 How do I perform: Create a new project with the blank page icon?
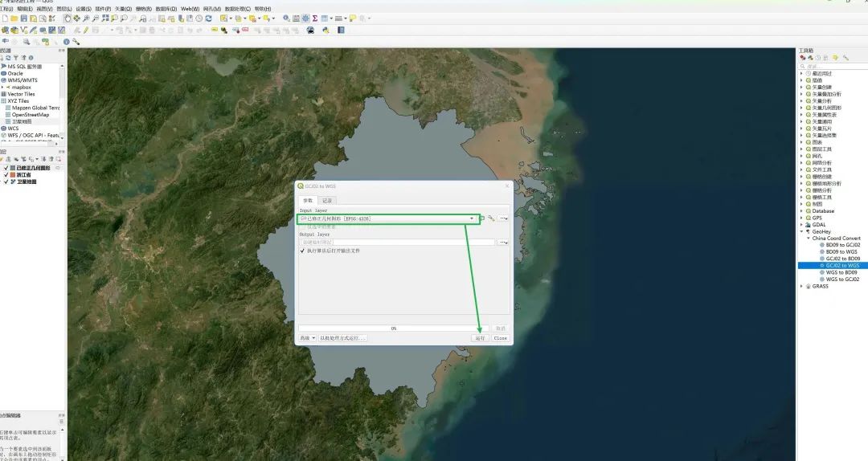coord(5,18)
